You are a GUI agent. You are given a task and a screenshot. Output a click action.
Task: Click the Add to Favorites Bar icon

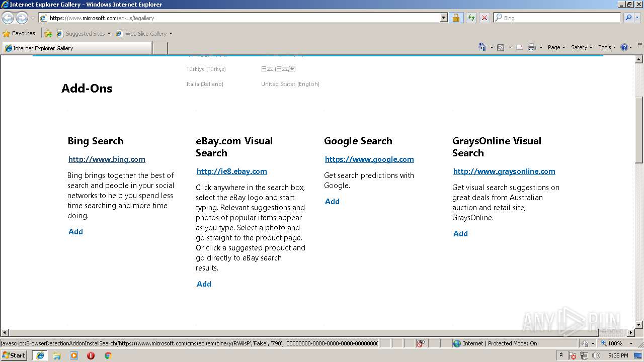[48, 34]
